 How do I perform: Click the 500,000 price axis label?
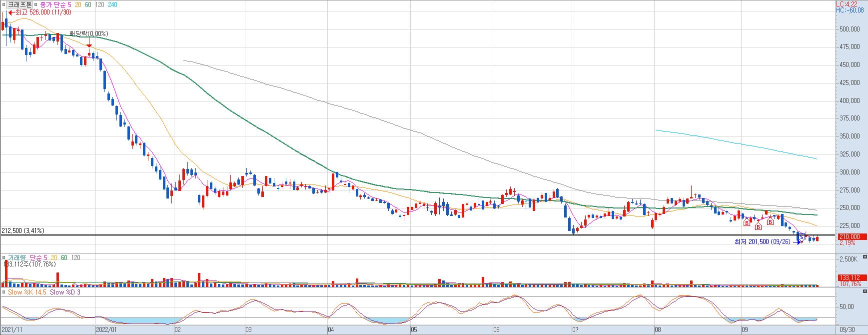coord(850,29)
